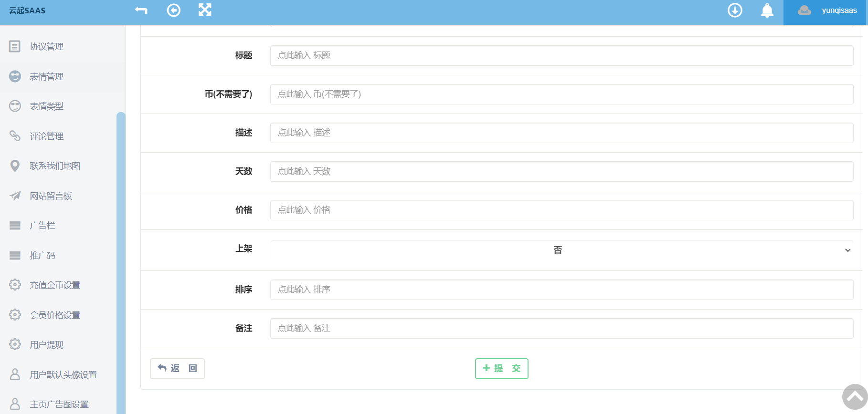Click the sidebar vertical scrollbar thumb
The height and width of the screenshot is (414, 868).
(x=121, y=263)
